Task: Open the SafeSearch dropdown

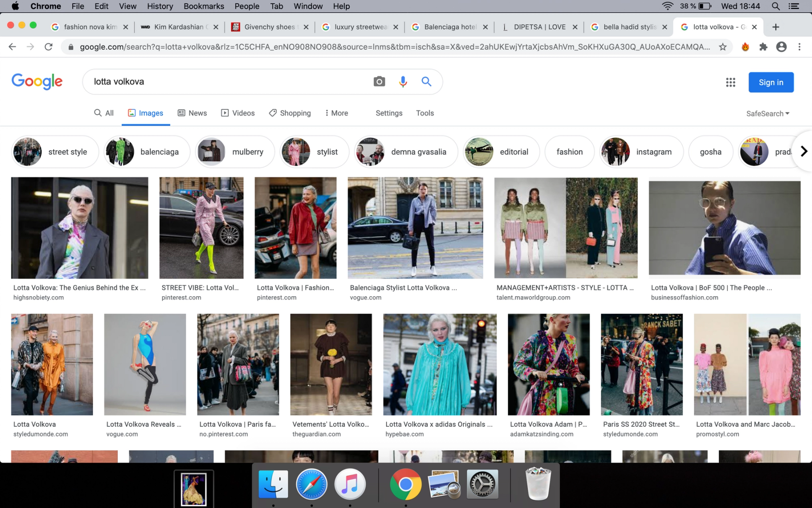Action: click(768, 113)
